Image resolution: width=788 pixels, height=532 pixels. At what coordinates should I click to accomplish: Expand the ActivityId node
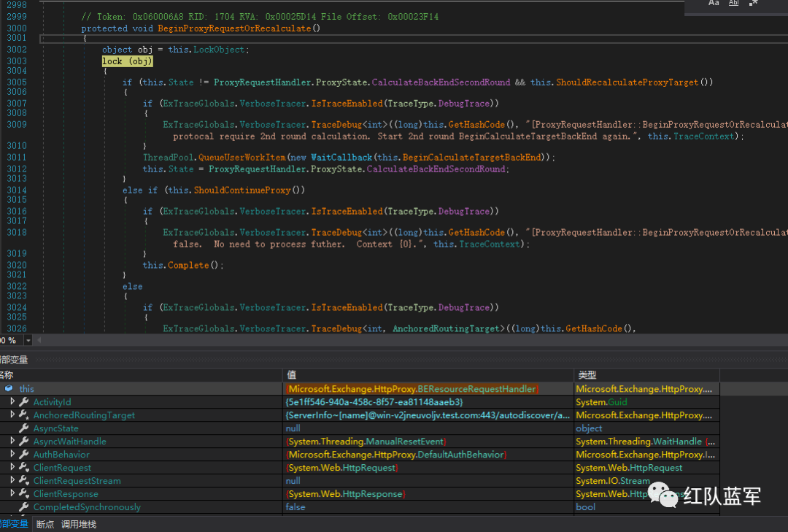[12, 401]
